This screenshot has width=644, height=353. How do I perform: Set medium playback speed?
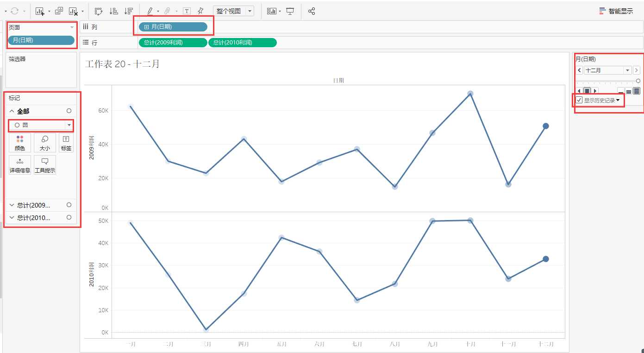click(629, 91)
